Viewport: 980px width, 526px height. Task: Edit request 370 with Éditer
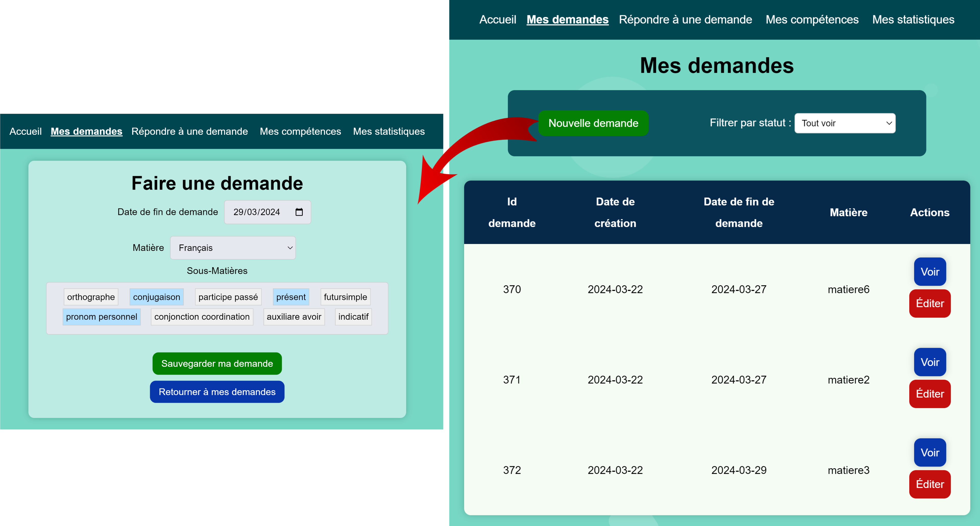(930, 303)
